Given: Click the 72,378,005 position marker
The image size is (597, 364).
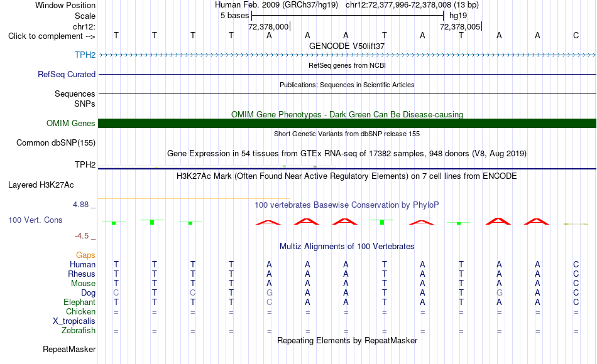Looking at the screenshot, I should (x=460, y=26).
